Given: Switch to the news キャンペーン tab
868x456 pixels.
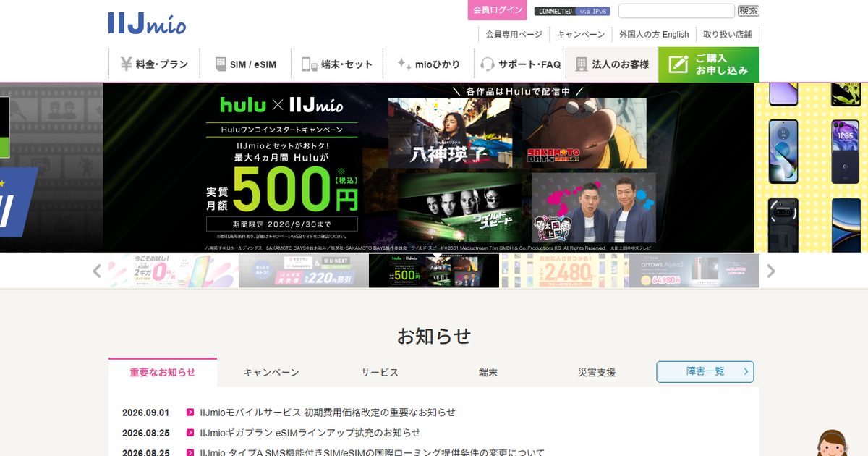Looking at the screenshot, I should 271,372.
